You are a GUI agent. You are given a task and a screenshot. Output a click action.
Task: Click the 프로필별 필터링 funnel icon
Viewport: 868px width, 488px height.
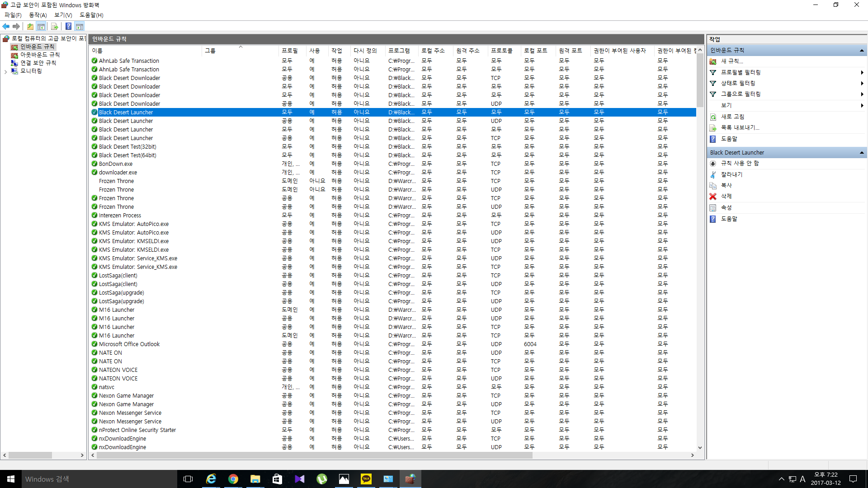coord(713,72)
